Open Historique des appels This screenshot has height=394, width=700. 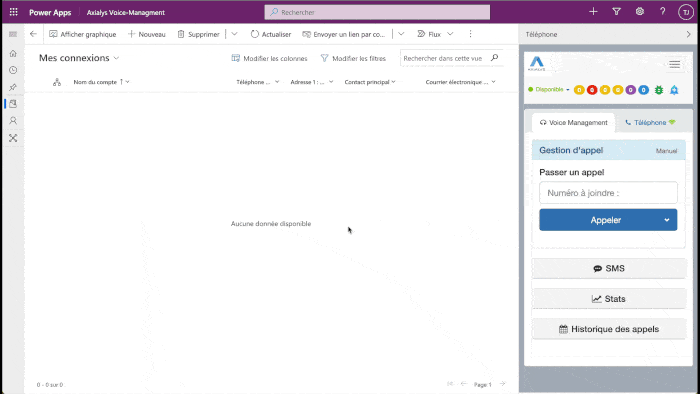(x=609, y=329)
